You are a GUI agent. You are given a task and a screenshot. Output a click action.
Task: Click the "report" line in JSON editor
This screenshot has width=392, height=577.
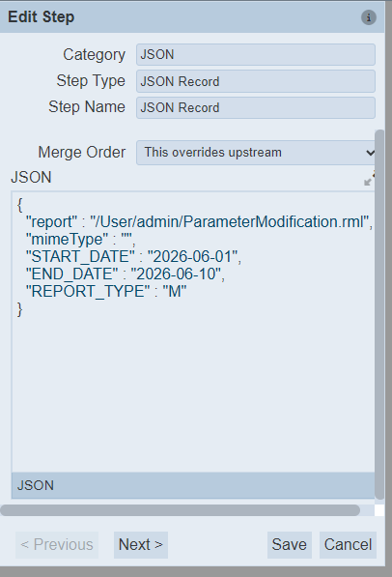199,222
